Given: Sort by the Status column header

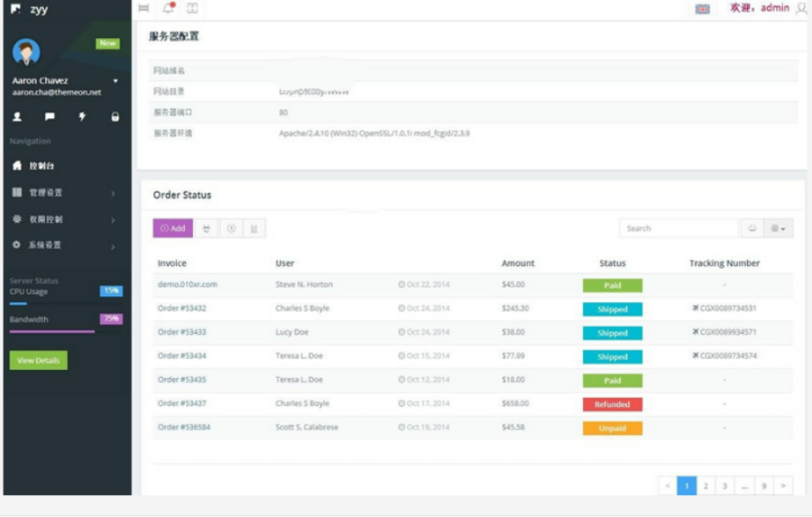Looking at the screenshot, I should coord(612,263).
